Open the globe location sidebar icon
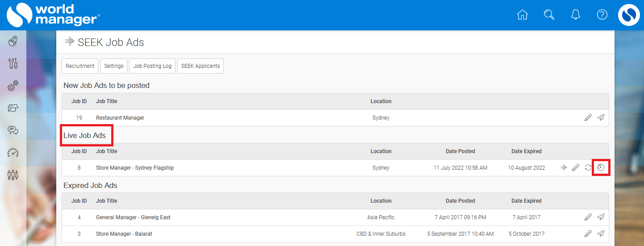 13,42
